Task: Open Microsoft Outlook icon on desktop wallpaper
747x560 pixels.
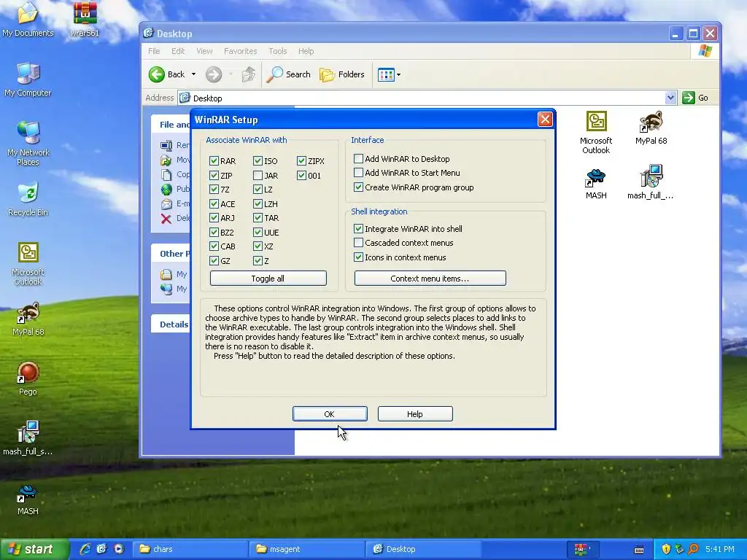Action: 28,263
